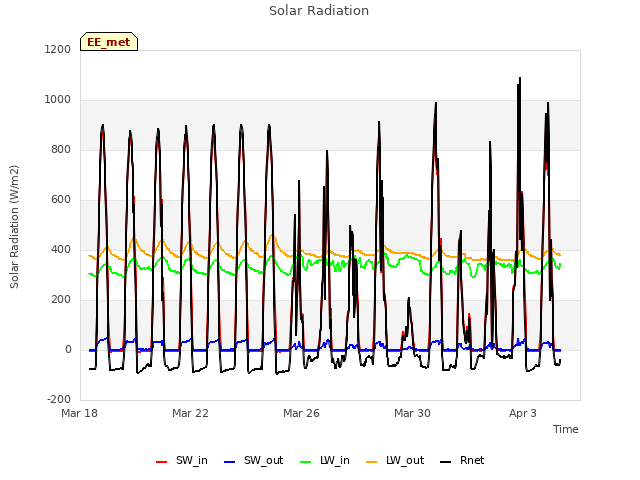This screenshot has height=480, width=640.
Task: Click the Mar 22 x-axis label
Action: click(190, 413)
